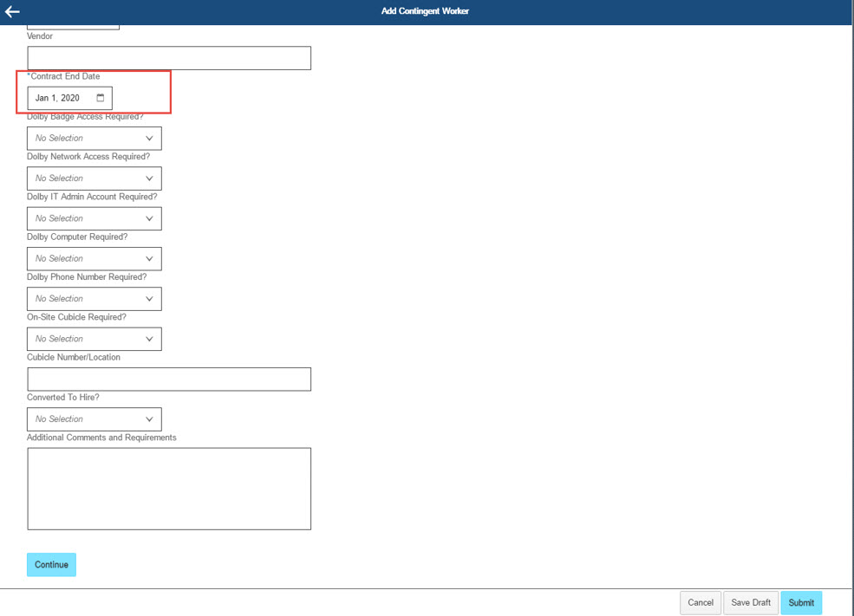Click the Continue button
The image size is (854, 616).
[51, 565]
